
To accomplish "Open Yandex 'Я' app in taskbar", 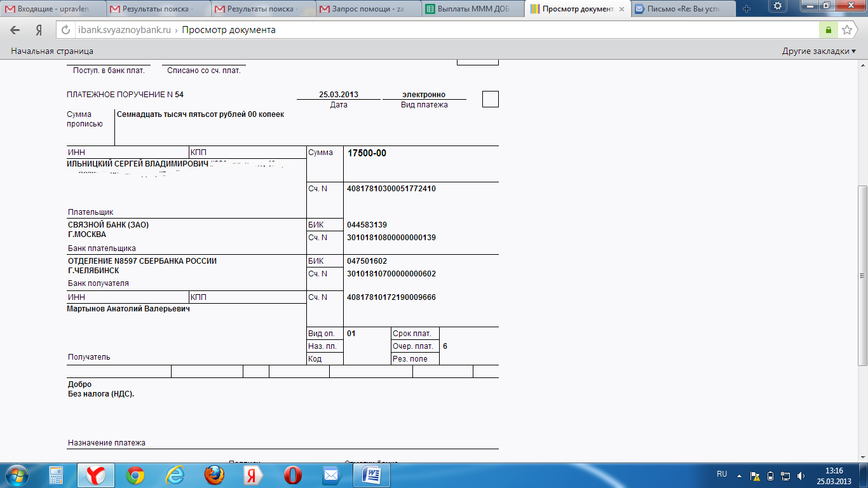I will tap(253, 475).
